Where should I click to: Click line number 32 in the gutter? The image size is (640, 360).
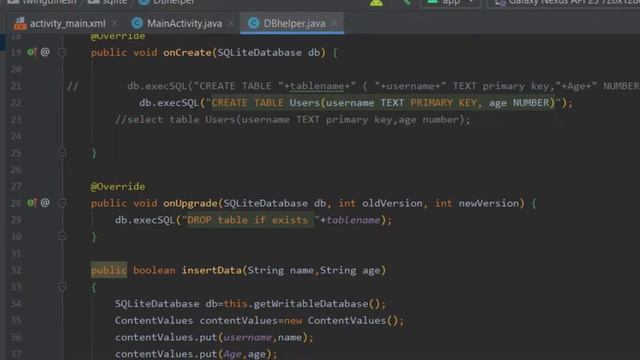click(16, 270)
